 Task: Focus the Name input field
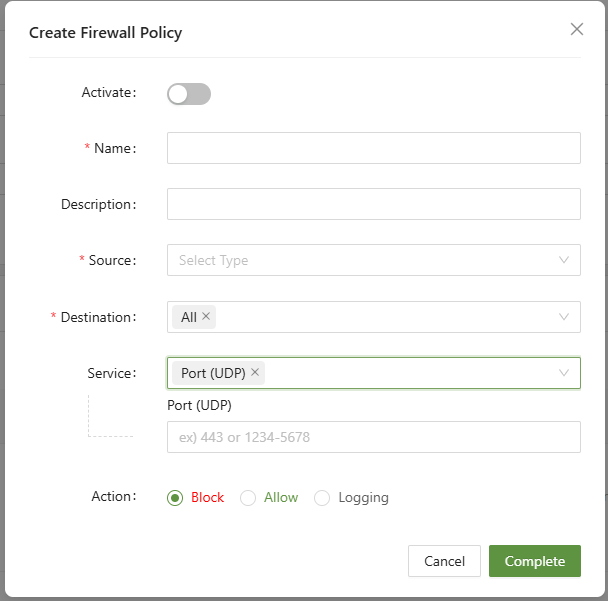pyautogui.click(x=373, y=148)
